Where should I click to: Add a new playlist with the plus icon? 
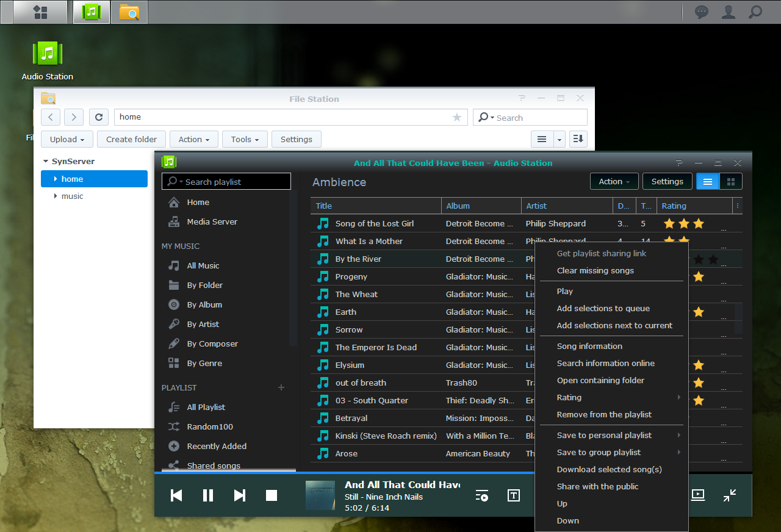[x=281, y=387]
